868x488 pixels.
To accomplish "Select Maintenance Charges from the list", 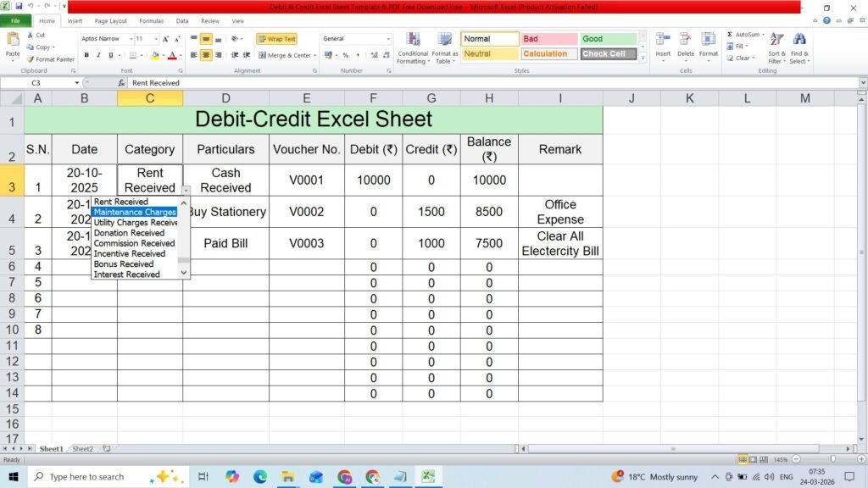I will 135,212.
